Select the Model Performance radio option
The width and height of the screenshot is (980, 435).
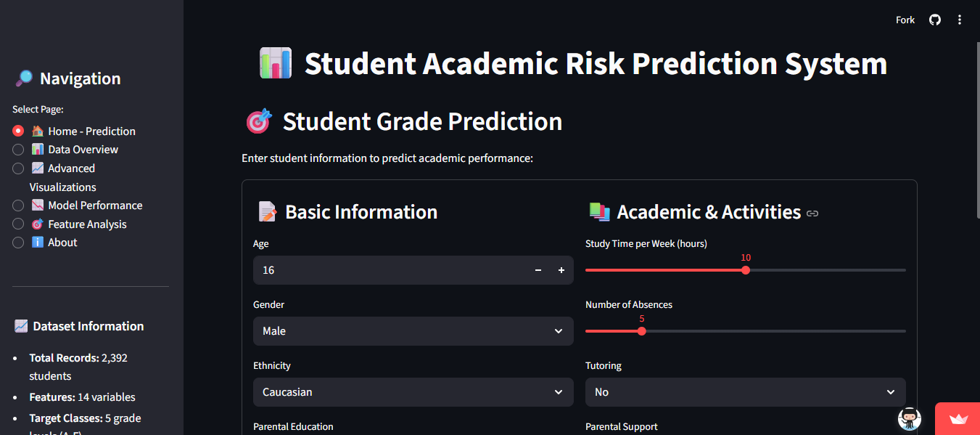pyautogui.click(x=18, y=206)
